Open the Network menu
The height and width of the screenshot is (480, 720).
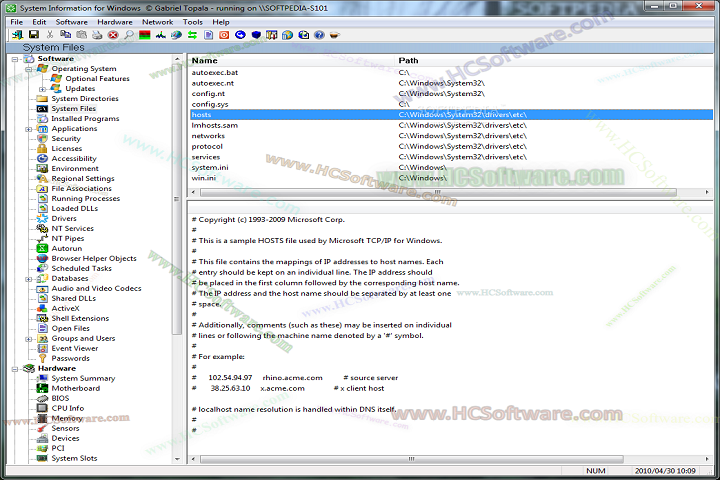158,22
